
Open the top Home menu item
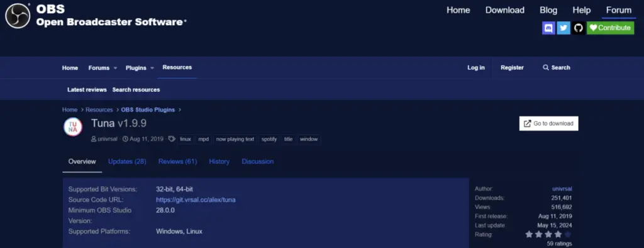coord(458,10)
